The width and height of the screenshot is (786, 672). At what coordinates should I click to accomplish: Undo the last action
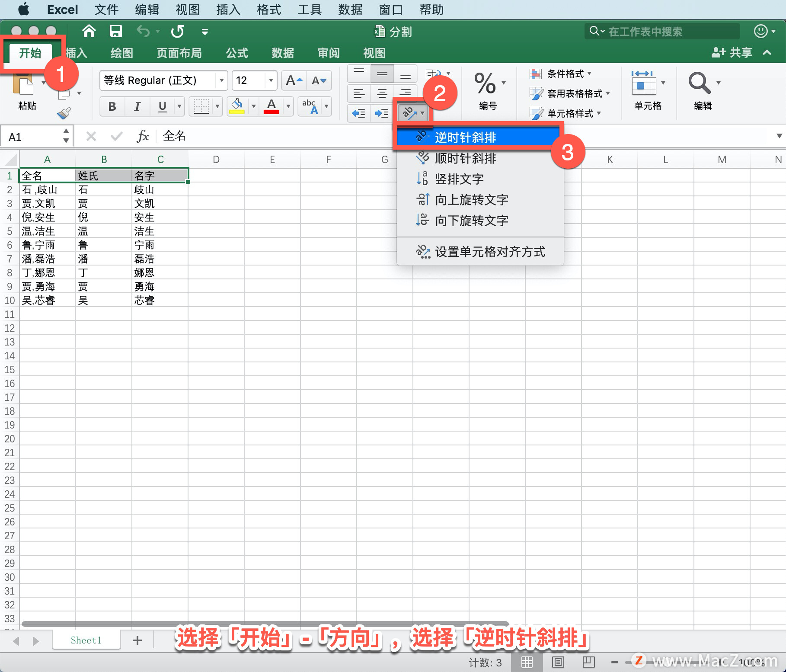(143, 31)
